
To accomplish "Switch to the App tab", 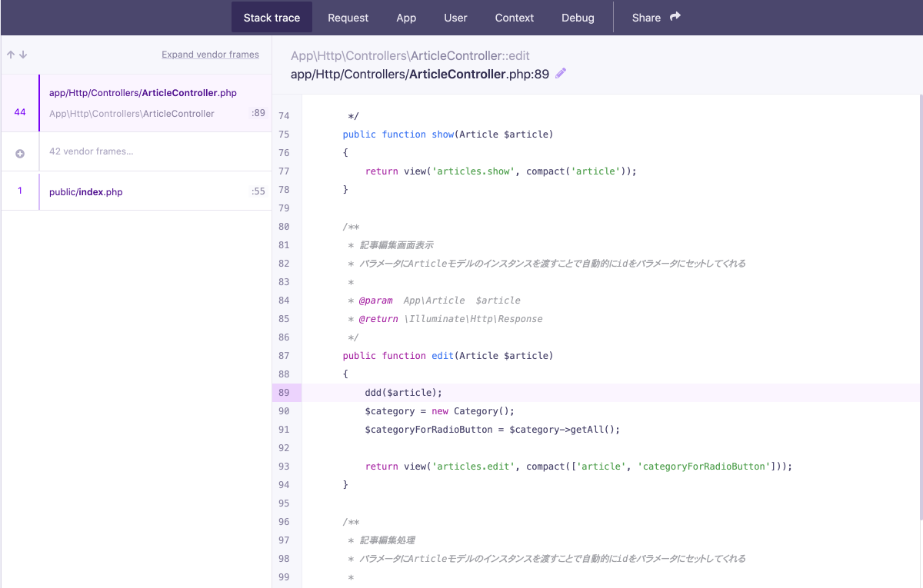I will (406, 18).
